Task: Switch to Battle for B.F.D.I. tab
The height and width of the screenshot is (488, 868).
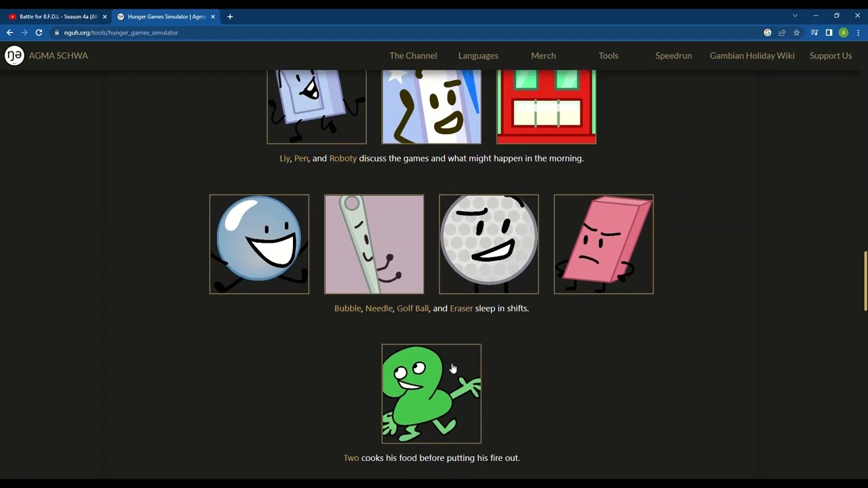Action: 57,17
